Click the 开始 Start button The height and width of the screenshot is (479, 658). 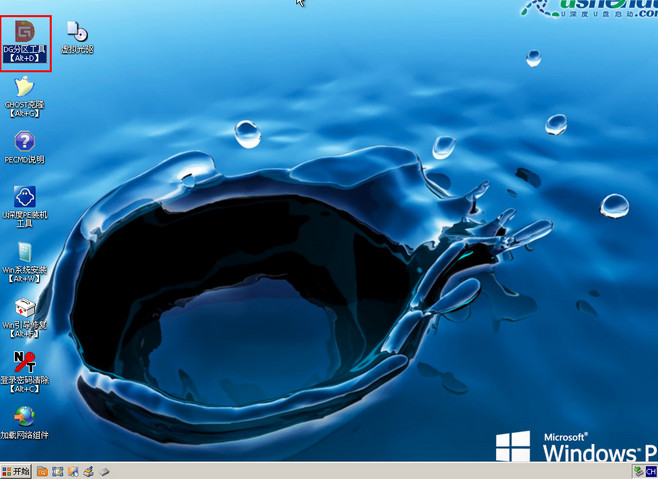tap(16, 471)
